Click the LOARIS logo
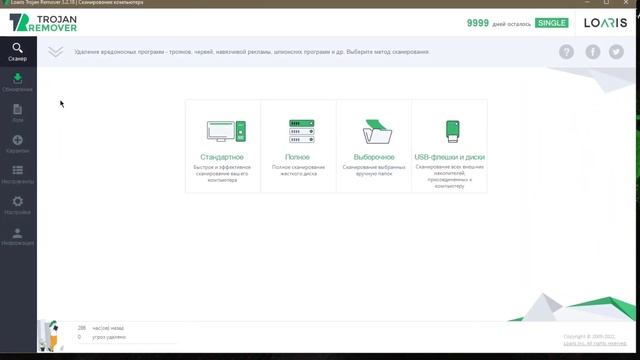The height and width of the screenshot is (360, 640). pyautogui.click(x=605, y=23)
